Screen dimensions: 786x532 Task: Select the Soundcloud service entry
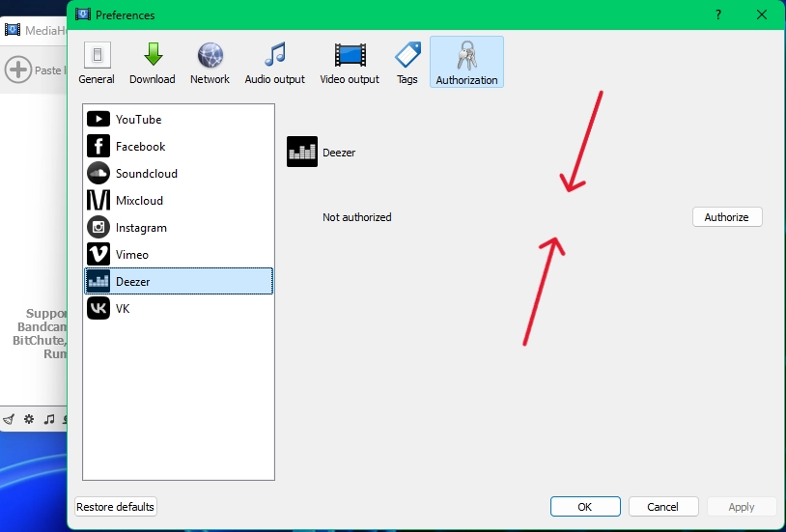(146, 174)
